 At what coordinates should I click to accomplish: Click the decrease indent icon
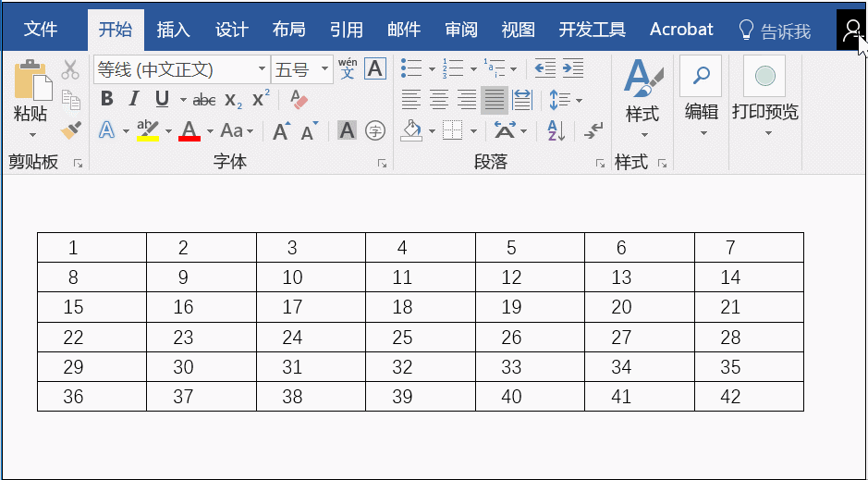tap(545, 68)
